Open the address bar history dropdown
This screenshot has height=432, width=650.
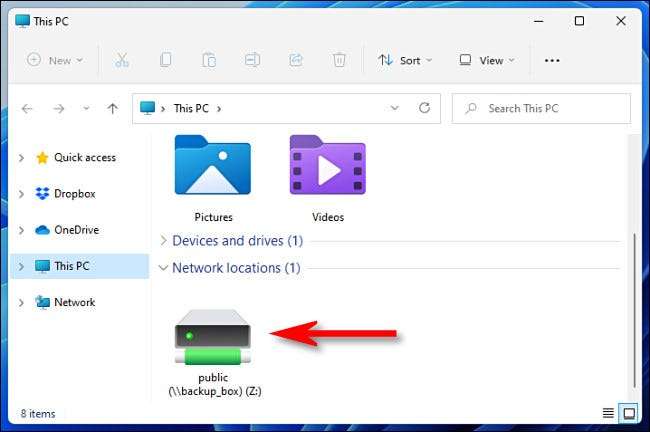click(394, 108)
